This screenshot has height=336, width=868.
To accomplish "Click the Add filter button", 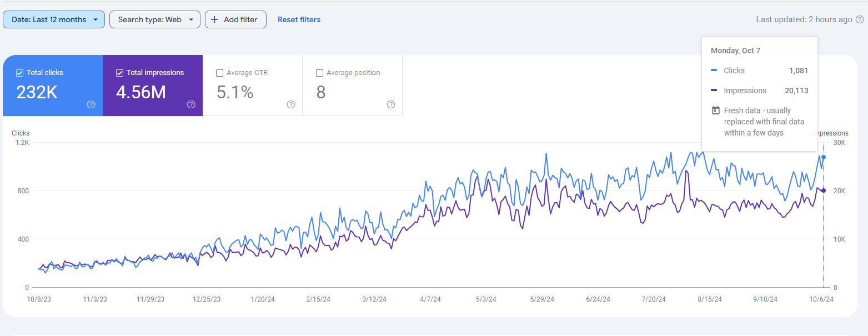I will [x=235, y=19].
